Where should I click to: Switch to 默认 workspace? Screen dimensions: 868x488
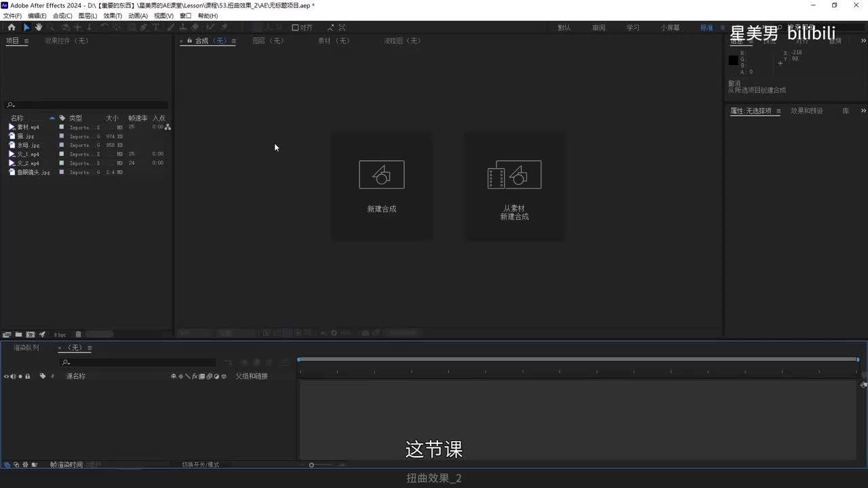click(564, 28)
